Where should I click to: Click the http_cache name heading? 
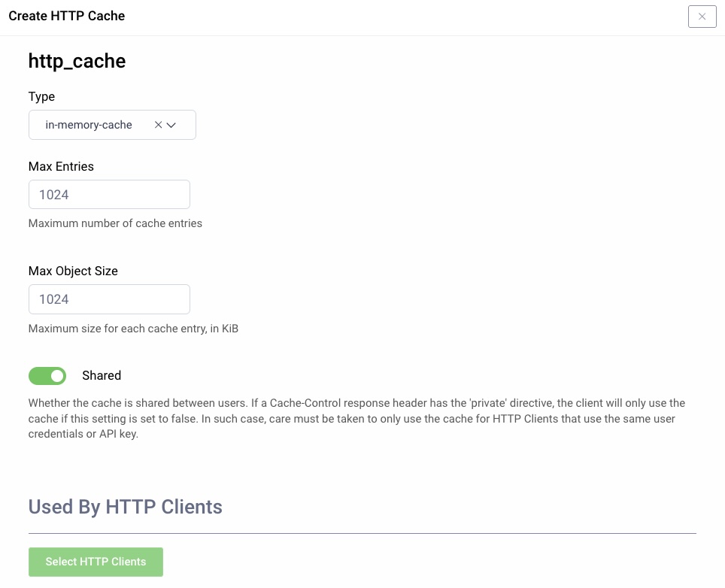[x=77, y=61]
